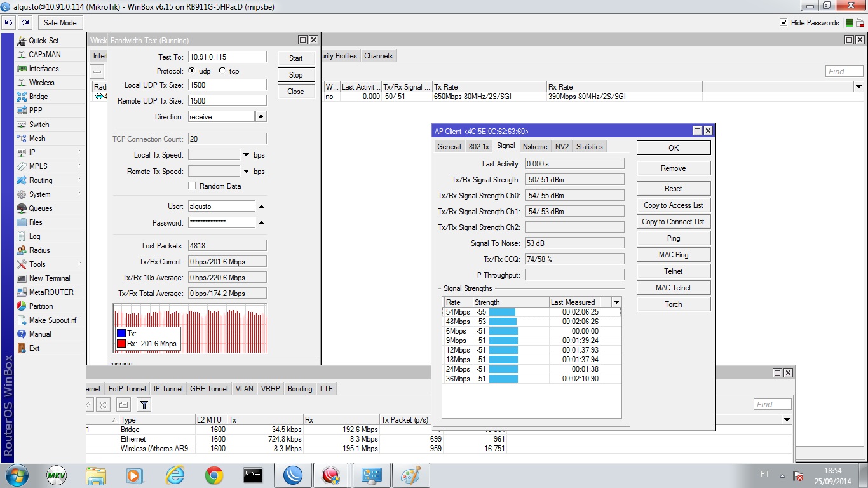Open the Bridge section in sidebar

[38, 97]
